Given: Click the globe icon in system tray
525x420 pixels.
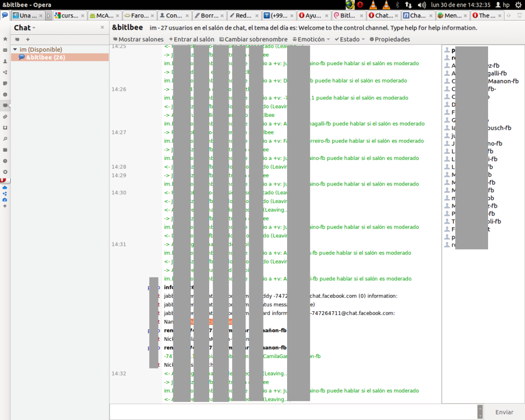Looking at the screenshot, I should click(x=350, y=5).
